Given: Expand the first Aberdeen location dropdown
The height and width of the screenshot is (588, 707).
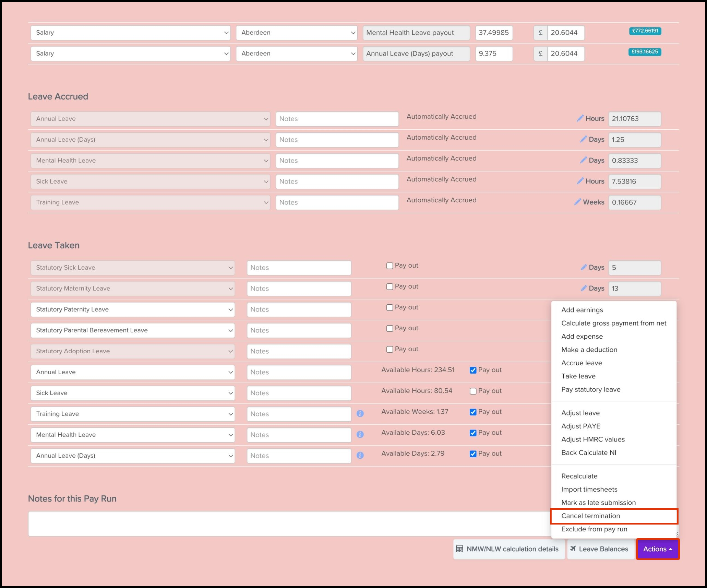Looking at the screenshot, I should click(297, 33).
